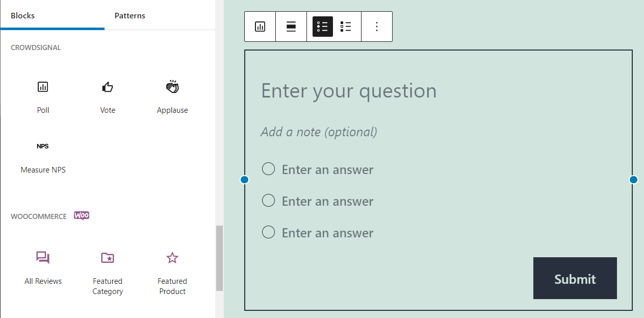The width and height of the screenshot is (644, 318).
Task: Select the first answer radio button
Action: pyautogui.click(x=268, y=169)
